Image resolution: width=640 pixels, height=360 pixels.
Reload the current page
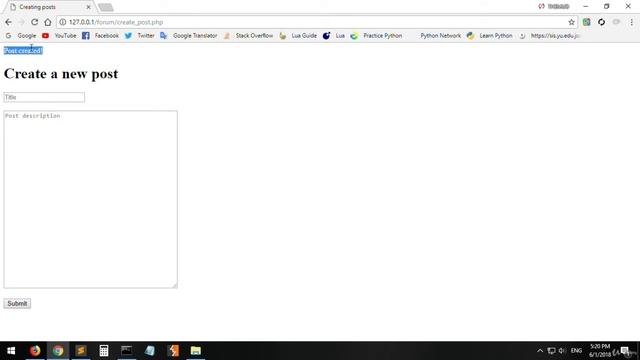tap(34, 22)
